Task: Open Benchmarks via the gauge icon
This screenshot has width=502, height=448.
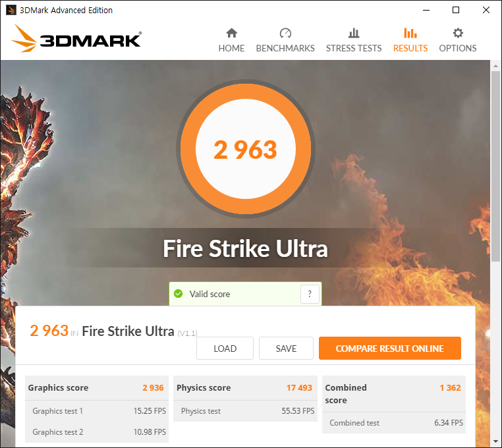Action: (x=285, y=33)
